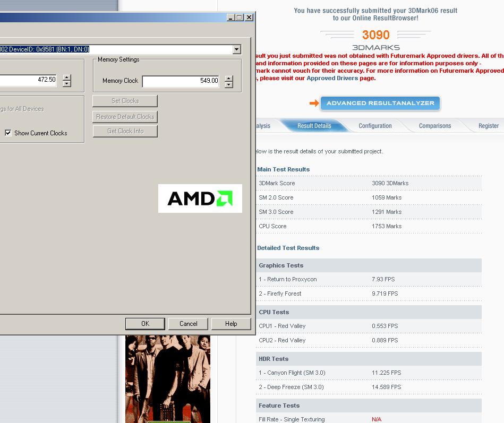Click the Main Test Results heading

pyautogui.click(x=283, y=169)
